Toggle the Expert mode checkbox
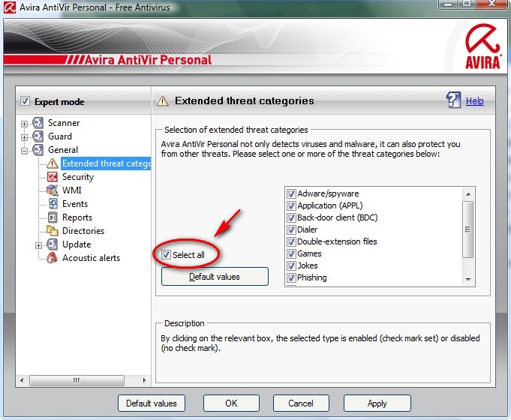The image size is (511, 420). (25, 101)
